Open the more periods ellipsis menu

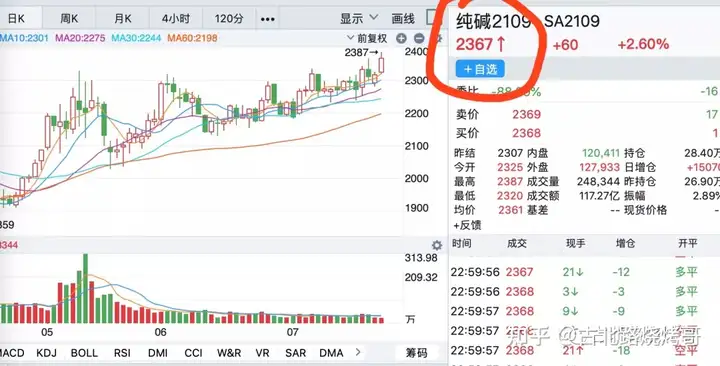tap(267, 19)
